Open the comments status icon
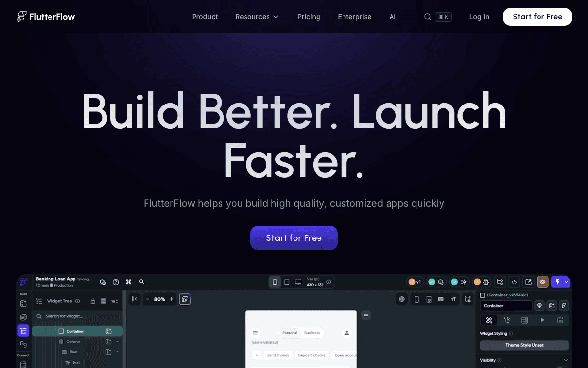The width and height of the screenshot is (588, 368). [x=436, y=282]
